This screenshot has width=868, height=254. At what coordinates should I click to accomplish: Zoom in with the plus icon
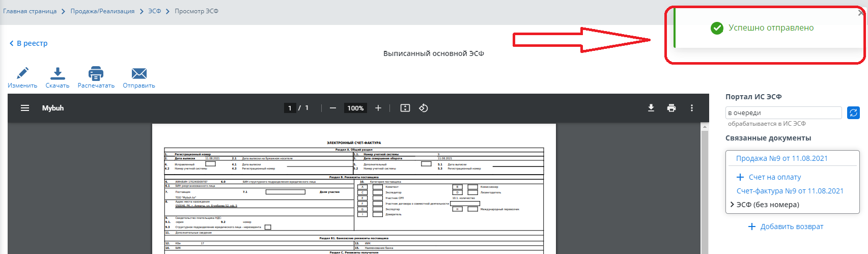coord(378,108)
